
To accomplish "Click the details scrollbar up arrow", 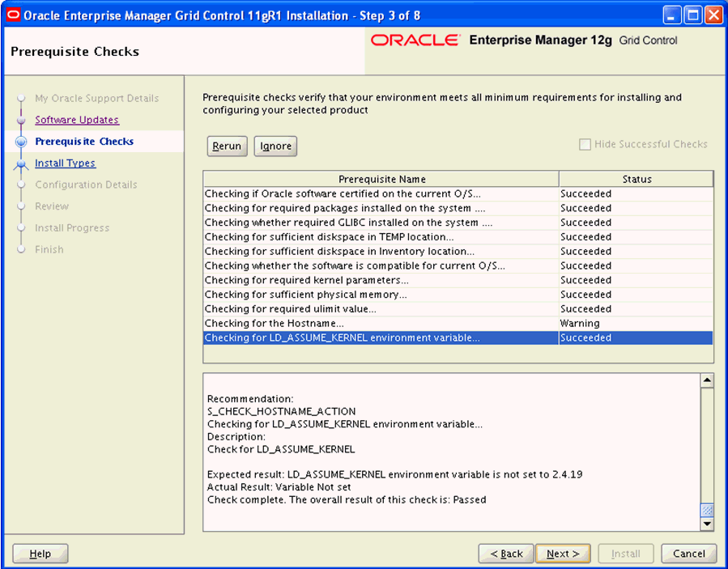I will (x=707, y=380).
